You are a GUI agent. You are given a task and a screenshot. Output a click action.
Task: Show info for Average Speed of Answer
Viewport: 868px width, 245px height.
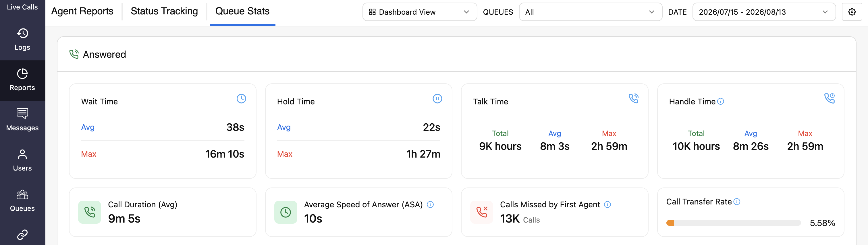point(430,204)
